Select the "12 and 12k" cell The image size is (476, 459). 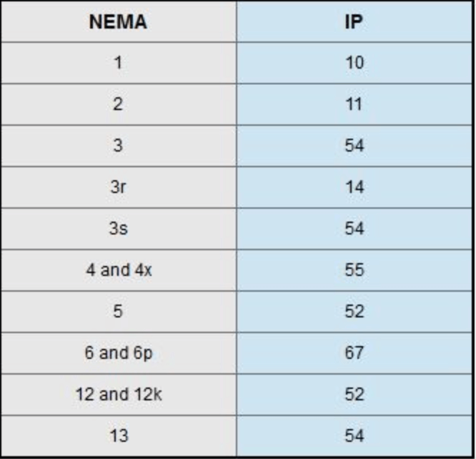pos(118,395)
